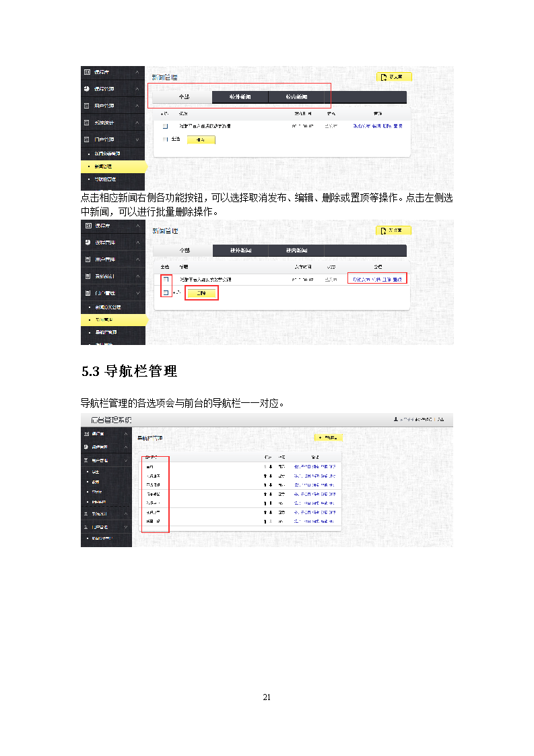Select 全部 tab in middle screenshot
534x756 pixels.
[184, 251]
